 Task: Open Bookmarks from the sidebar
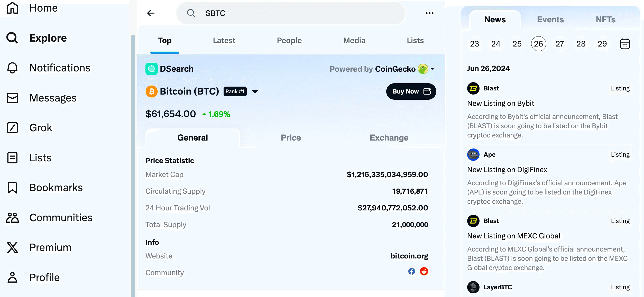click(x=56, y=188)
